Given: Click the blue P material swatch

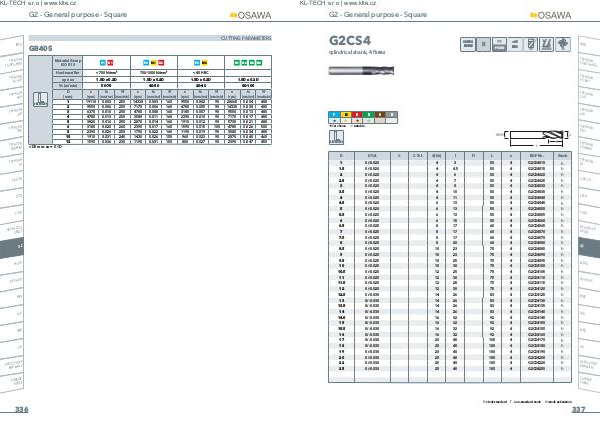Looking at the screenshot, I should (334, 114).
